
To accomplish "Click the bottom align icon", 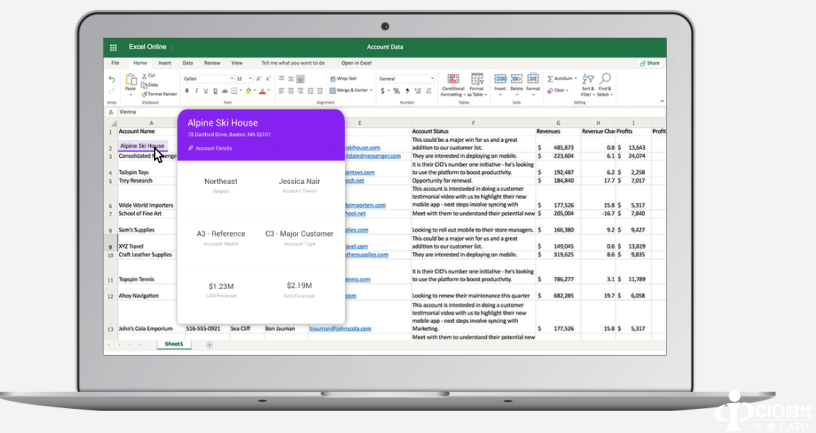I will tap(300, 79).
